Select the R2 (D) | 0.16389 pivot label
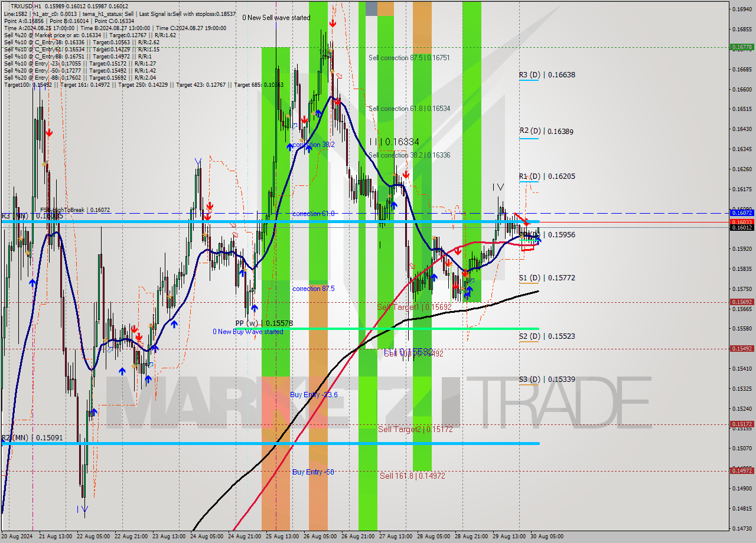756x543 pixels. pyautogui.click(x=546, y=132)
